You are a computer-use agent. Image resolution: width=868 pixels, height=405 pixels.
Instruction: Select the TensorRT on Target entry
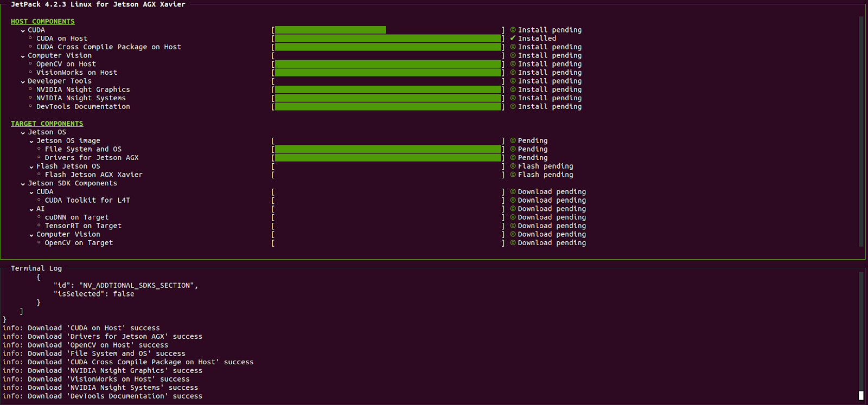[83, 226]
